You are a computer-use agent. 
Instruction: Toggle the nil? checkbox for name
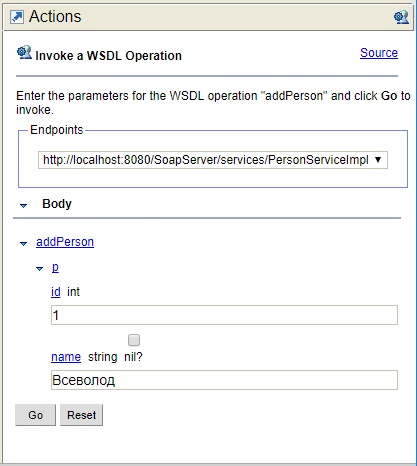pyautogui.click(x=134, y=340)
